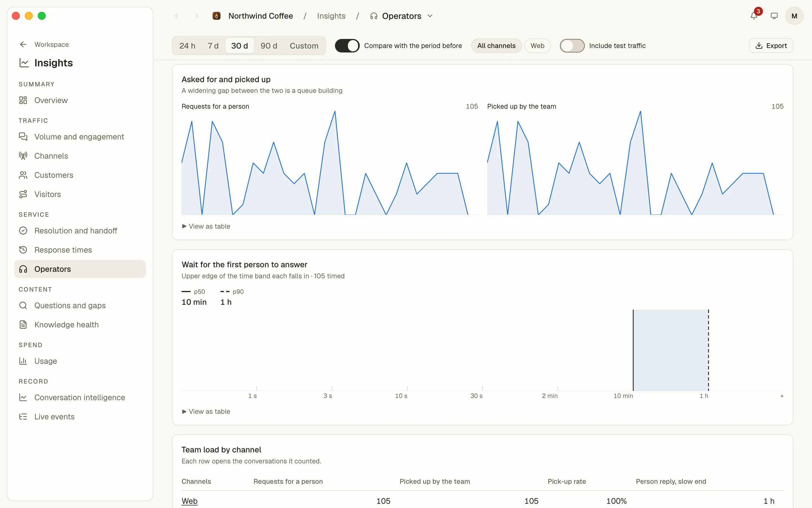Select the 7 d time range
812x508 pixels.
click(x=213, y=46)
